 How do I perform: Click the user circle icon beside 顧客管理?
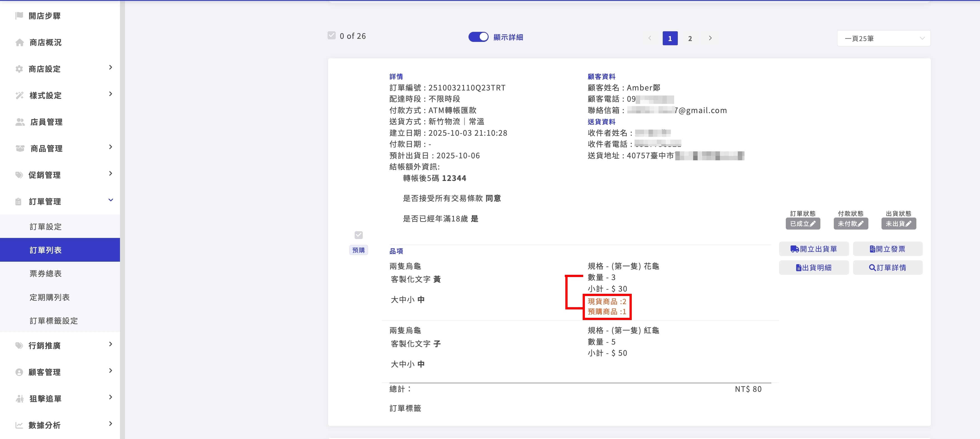click(x=19, y=372)
